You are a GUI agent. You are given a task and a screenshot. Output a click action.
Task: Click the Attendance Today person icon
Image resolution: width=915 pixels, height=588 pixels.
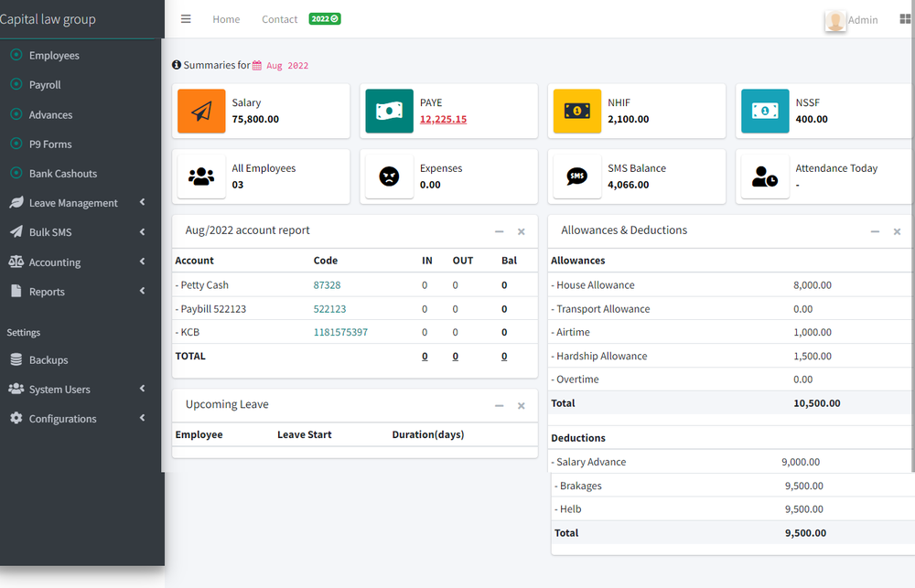[765, 176]
